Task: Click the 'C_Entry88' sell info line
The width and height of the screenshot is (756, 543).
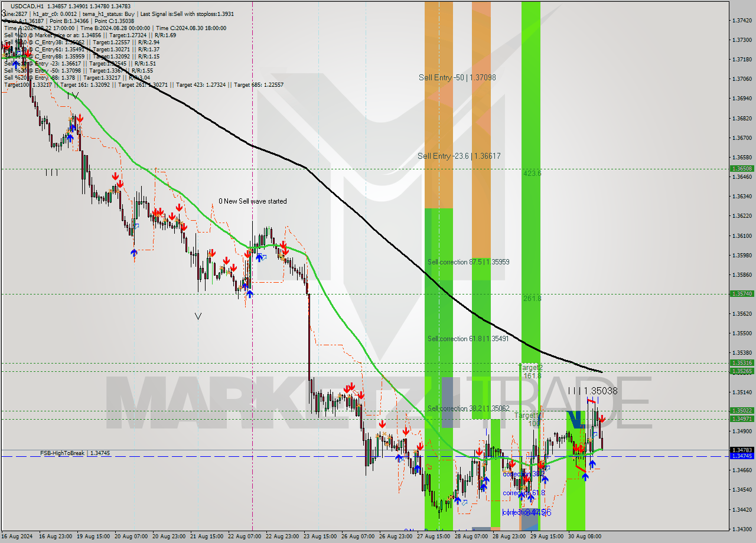Action: [x=82, y=56]
